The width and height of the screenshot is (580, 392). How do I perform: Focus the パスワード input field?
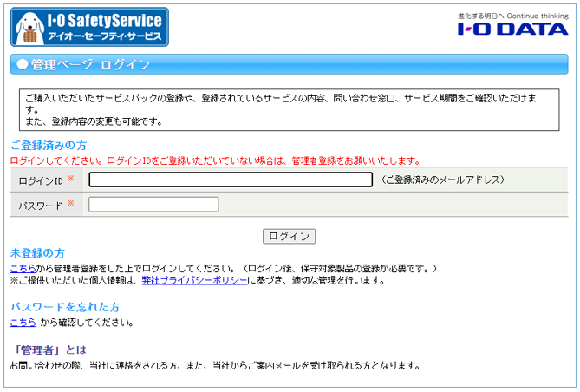click(153, 205)
